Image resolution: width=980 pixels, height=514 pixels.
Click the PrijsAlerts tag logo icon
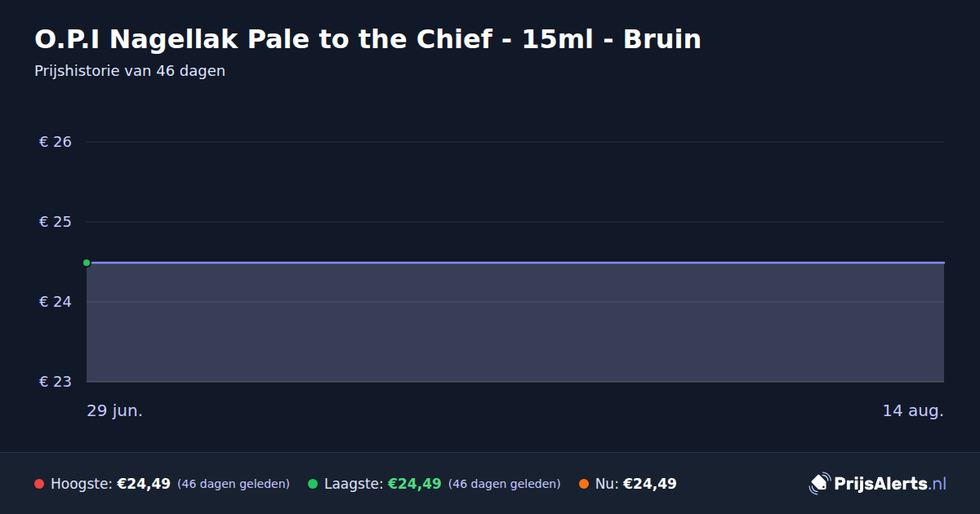819,483
